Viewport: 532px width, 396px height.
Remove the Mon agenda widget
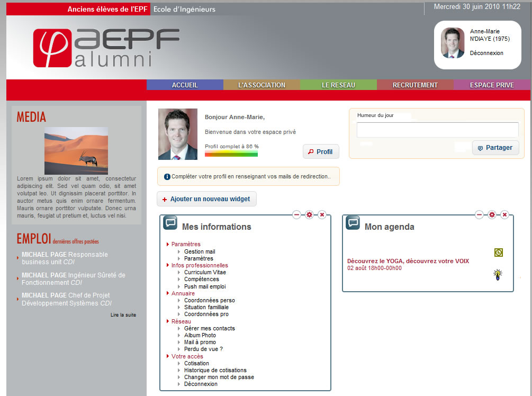(504, 214)
